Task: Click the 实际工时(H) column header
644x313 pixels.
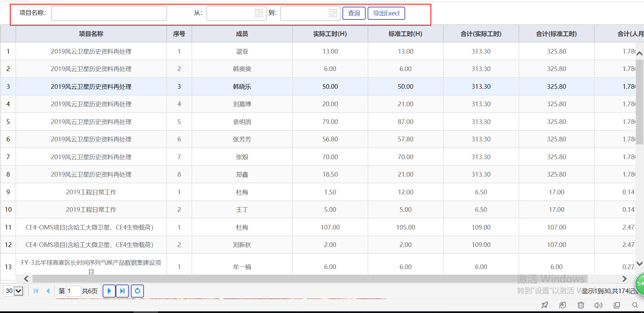Action: [x=330, y=34]
